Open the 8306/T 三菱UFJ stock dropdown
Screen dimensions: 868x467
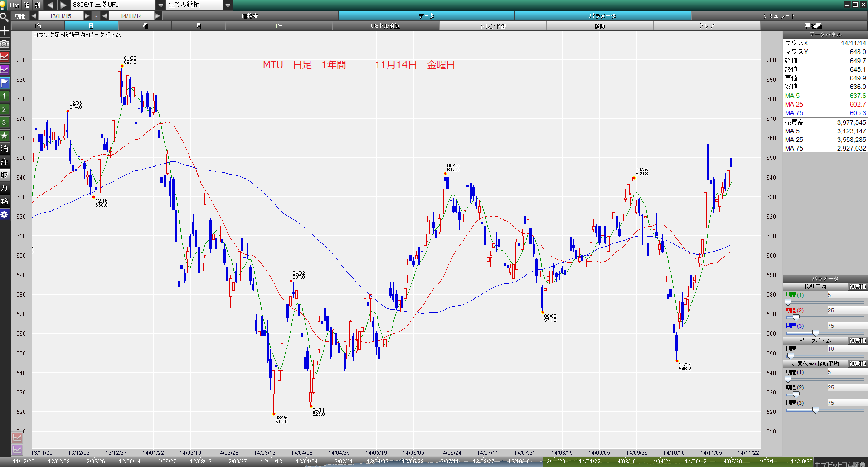[x=161, y=5]
